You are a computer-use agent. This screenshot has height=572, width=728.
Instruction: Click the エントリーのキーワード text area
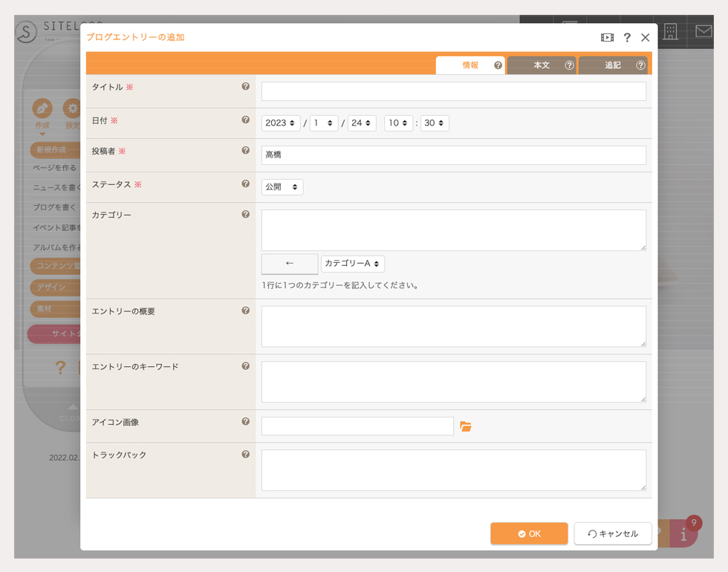pyautogui.click(x=454, y=382)
